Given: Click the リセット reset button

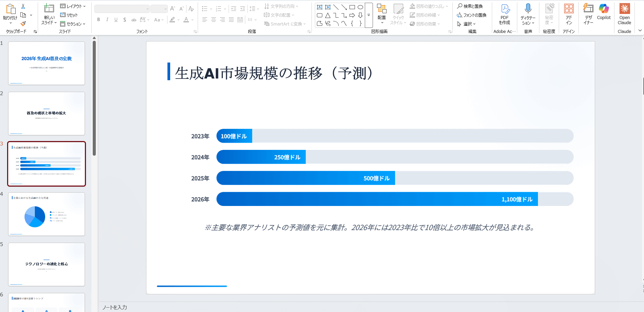Looking at the screenshot, I should (69, 15).
